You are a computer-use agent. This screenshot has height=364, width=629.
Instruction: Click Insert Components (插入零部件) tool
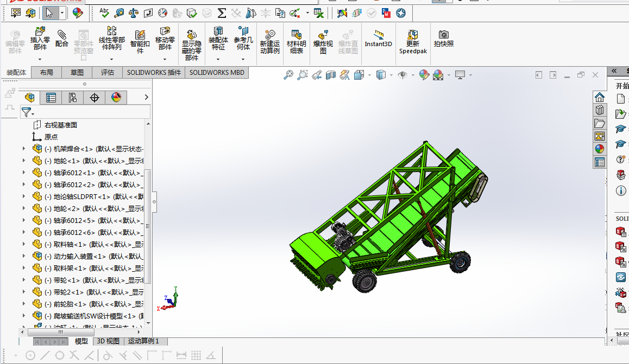[x=40, y=39]
